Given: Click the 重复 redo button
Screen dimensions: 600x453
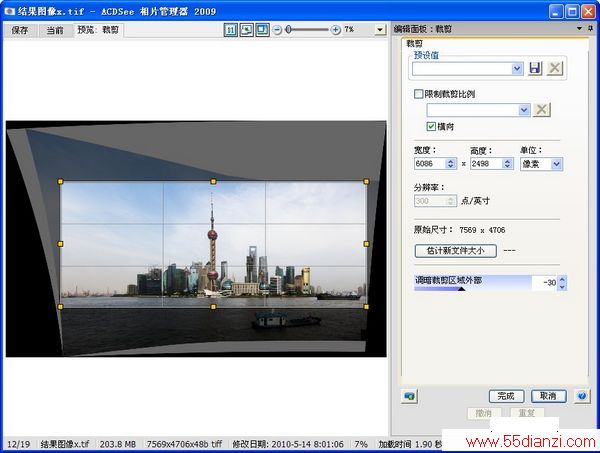Looking at the screenshot, I should [527, 413].
